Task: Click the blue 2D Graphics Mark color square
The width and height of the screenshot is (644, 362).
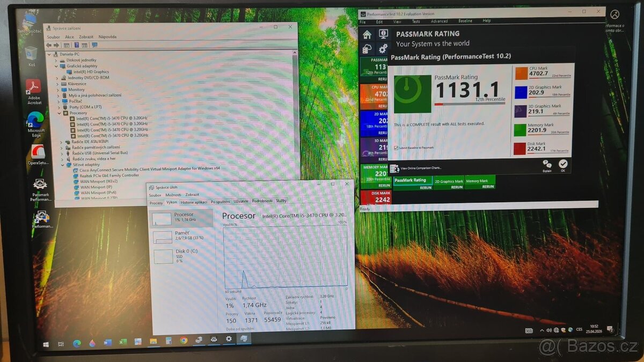Action: click(x=521, y=92)
